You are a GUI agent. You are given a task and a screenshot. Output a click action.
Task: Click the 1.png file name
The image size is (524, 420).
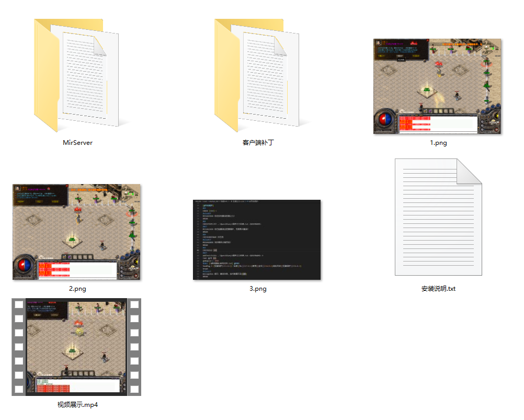coord(438,143)
